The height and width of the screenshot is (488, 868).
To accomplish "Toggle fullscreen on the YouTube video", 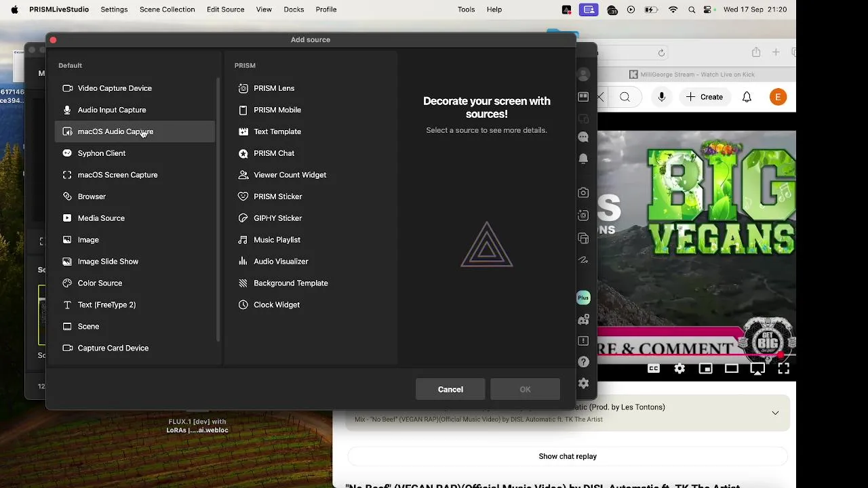I will click(784, 369).
